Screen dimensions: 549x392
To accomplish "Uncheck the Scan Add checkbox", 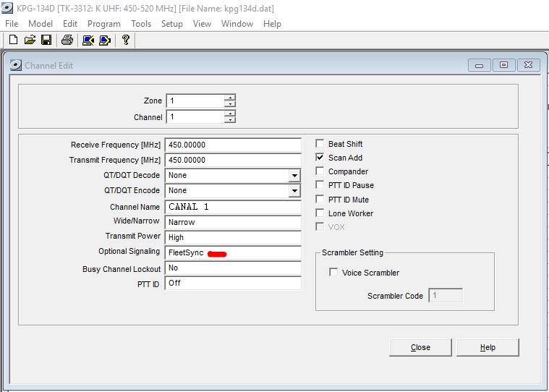I will [320, 158].
